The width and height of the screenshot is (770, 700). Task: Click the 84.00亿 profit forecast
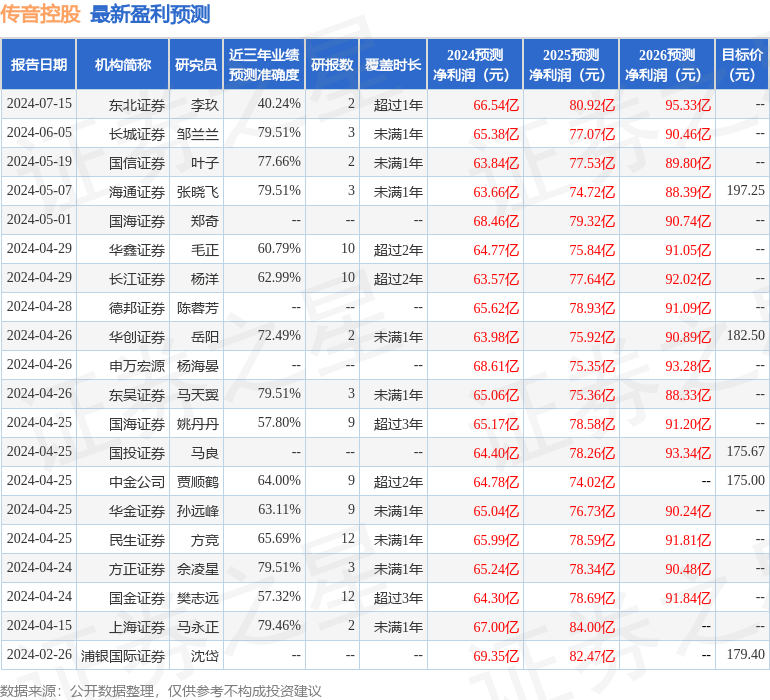click(x=592, y=627)
